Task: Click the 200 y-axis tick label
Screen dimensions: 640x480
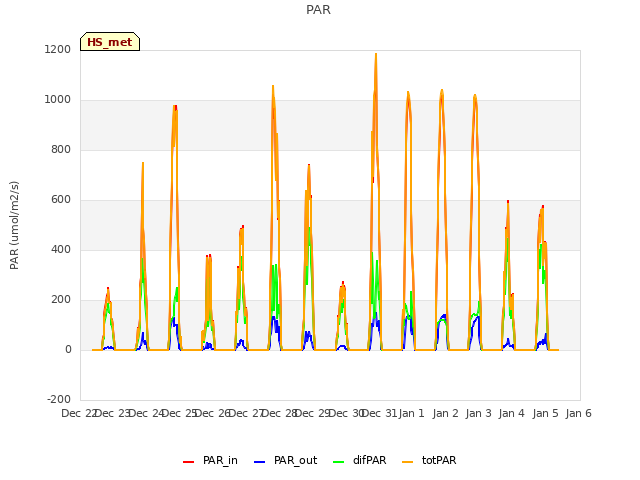Action: tap(61, 300)
